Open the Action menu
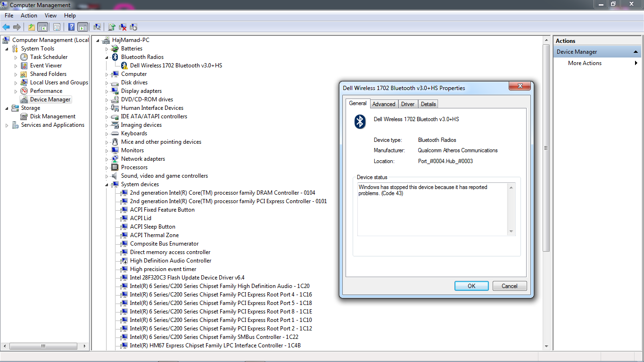Viewport: 644px width, 362px height. pyautogui.click(x=29, y=16)
